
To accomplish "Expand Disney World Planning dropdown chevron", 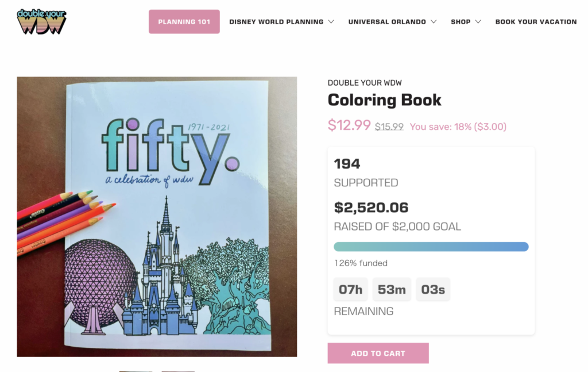I will [331, 22].
